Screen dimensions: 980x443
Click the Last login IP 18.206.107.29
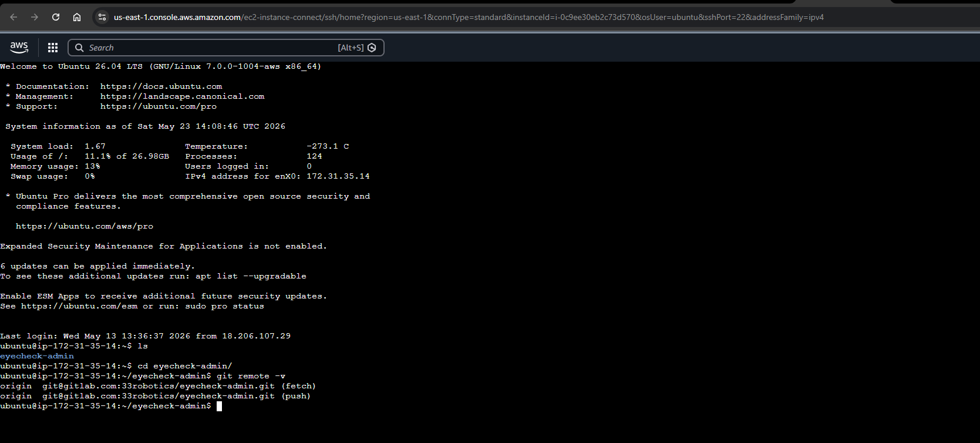click(257, 336)
